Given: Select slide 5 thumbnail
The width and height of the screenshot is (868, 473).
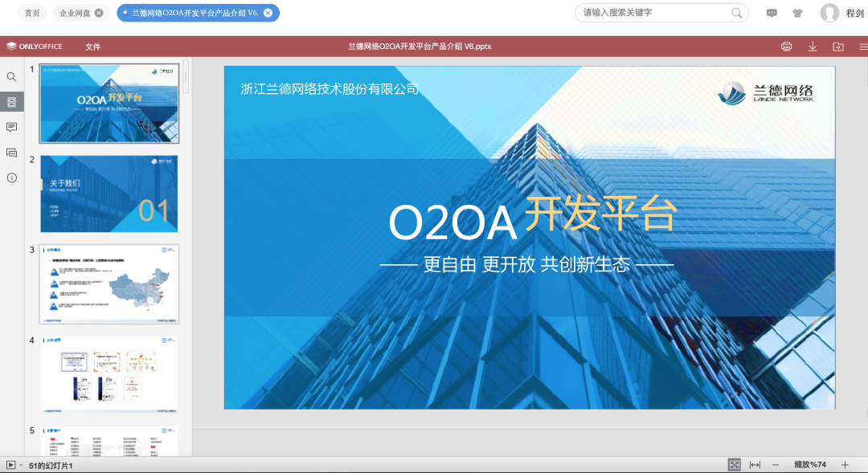Looking at the screenshot, I should [x=109, y=441].
